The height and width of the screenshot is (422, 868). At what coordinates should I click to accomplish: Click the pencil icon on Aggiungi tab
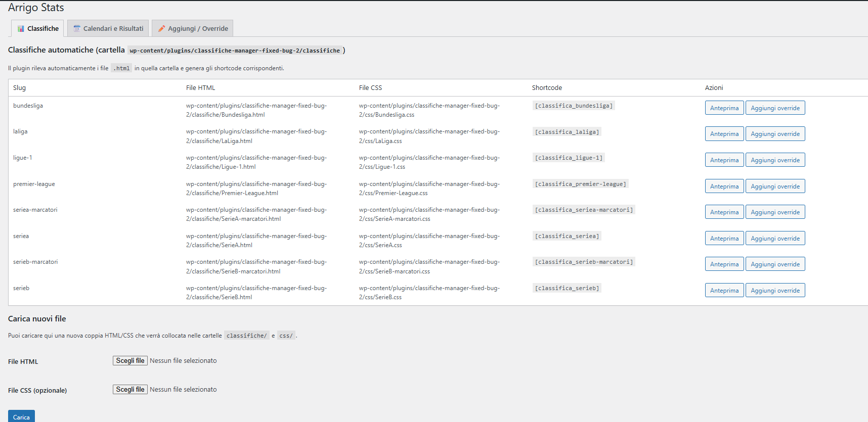pos(161,29)
